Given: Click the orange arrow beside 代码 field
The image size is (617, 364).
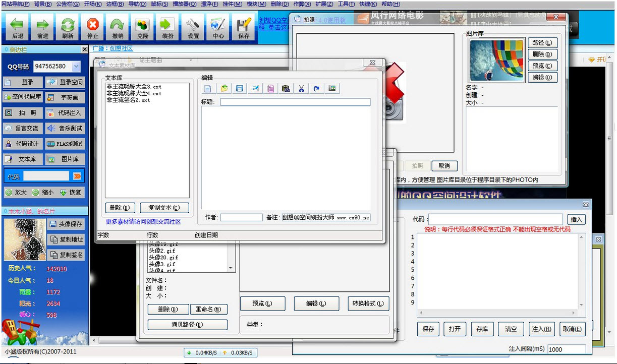Looking at the screenshot, I should click(77, 176).
